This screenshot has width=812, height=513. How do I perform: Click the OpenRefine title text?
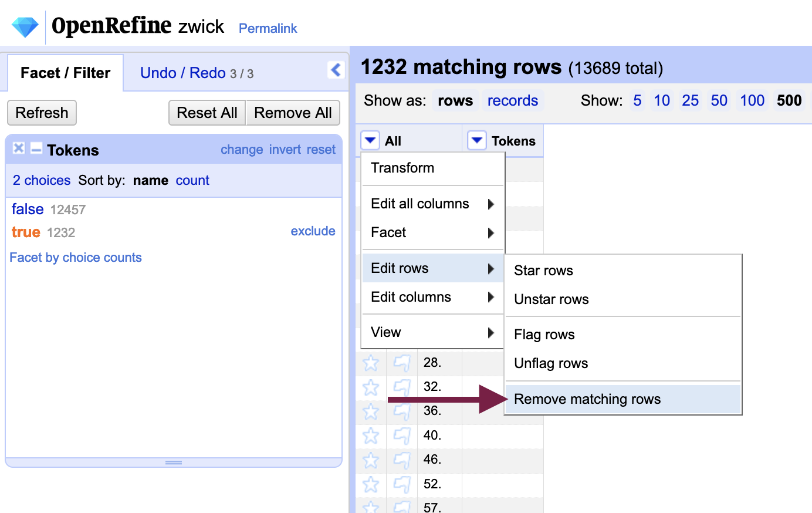111,26
